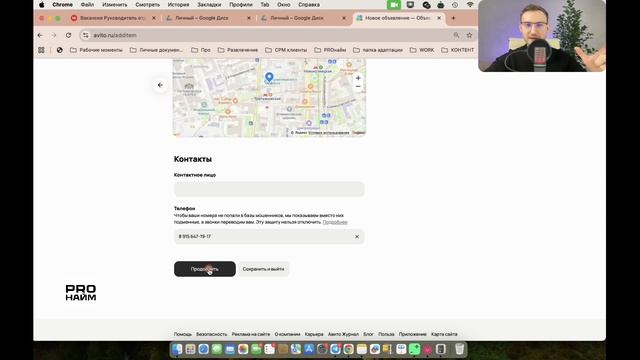Open the Профили menu
Screen dimensions: 640x360
[x=240, y=5]
